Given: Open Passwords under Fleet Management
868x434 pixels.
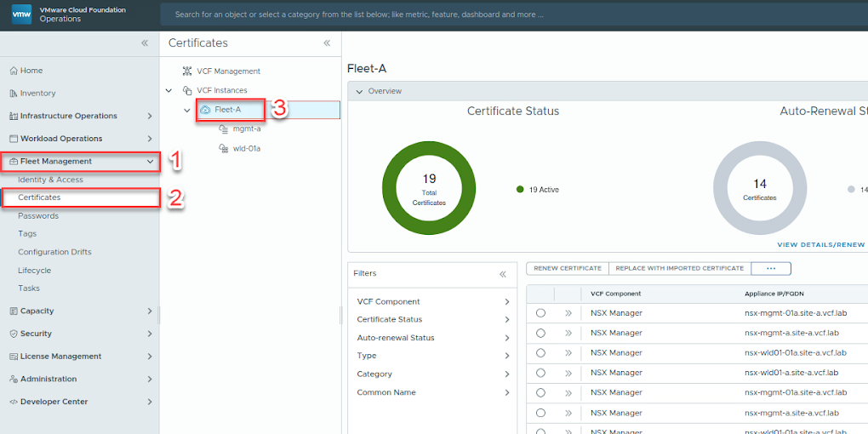Looking at the screenshot, I should tap(38, 216).
